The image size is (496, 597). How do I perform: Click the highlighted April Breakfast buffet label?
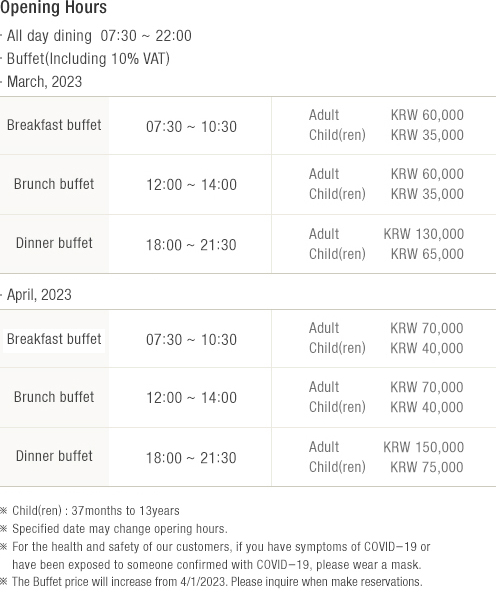click(x=54, y=339)
